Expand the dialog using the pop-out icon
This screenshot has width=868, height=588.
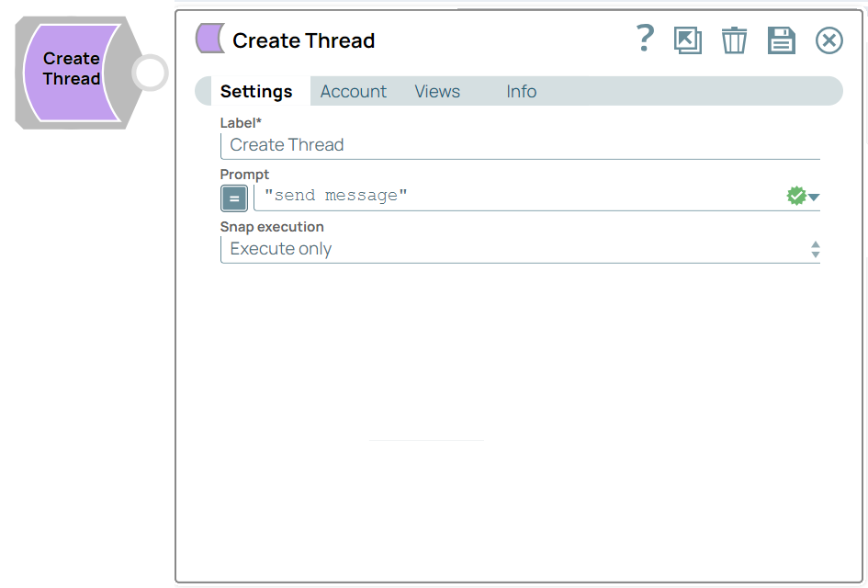tap(687, 40)
